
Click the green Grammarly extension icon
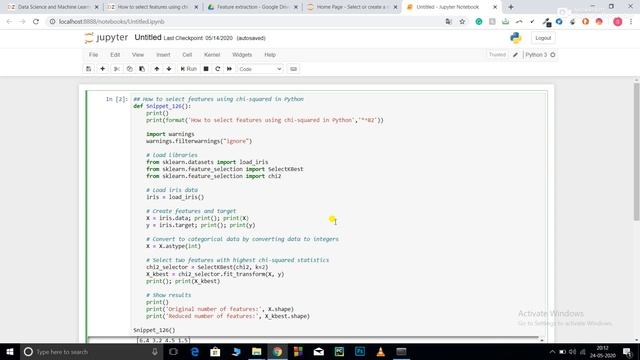479,22
